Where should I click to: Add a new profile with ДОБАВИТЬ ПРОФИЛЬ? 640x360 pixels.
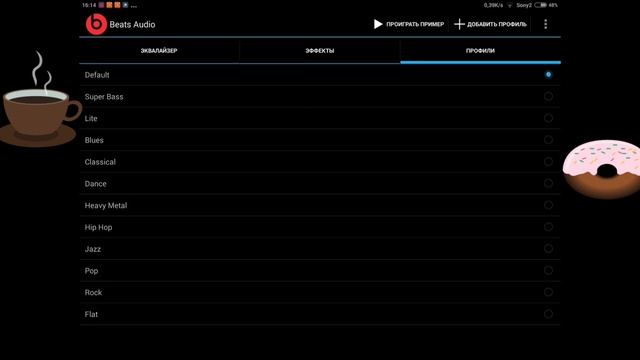point(491,24)
